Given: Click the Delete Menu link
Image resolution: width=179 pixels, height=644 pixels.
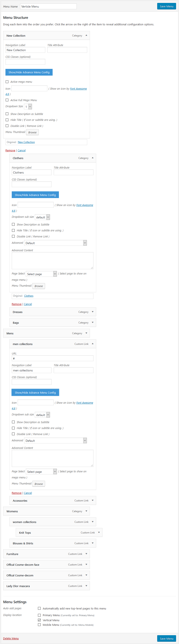Looking at the screenshot, I should point(11,638).
